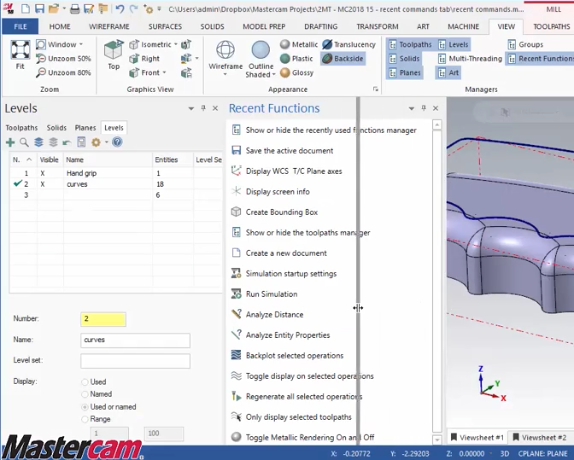Switch to the SOLIDS ribbon tab
Image resolution: width=574 pixels, height=460 pixels.
tap(212, 27)
